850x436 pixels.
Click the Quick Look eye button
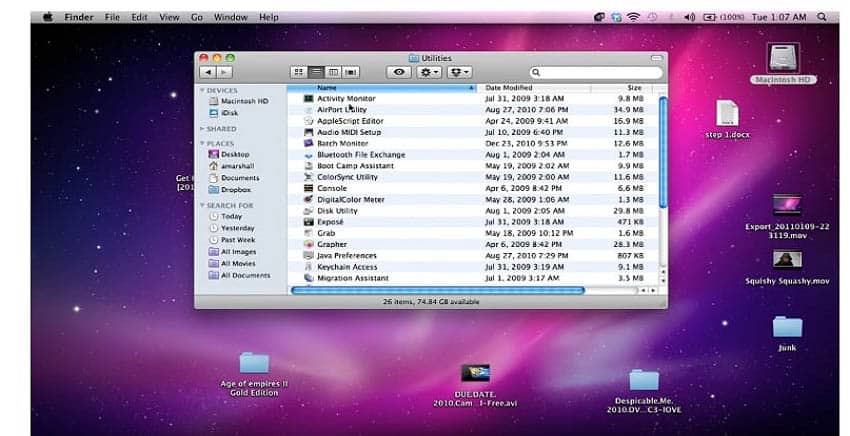[399, 72]
